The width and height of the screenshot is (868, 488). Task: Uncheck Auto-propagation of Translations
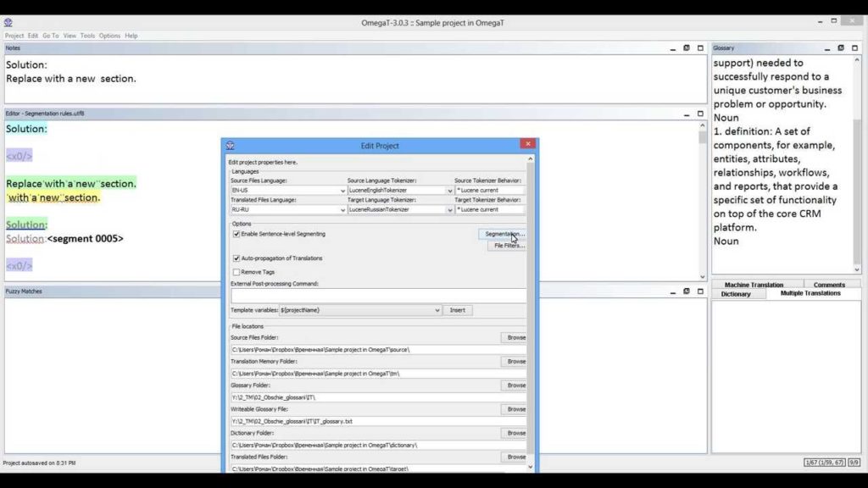tap(236, 259)
